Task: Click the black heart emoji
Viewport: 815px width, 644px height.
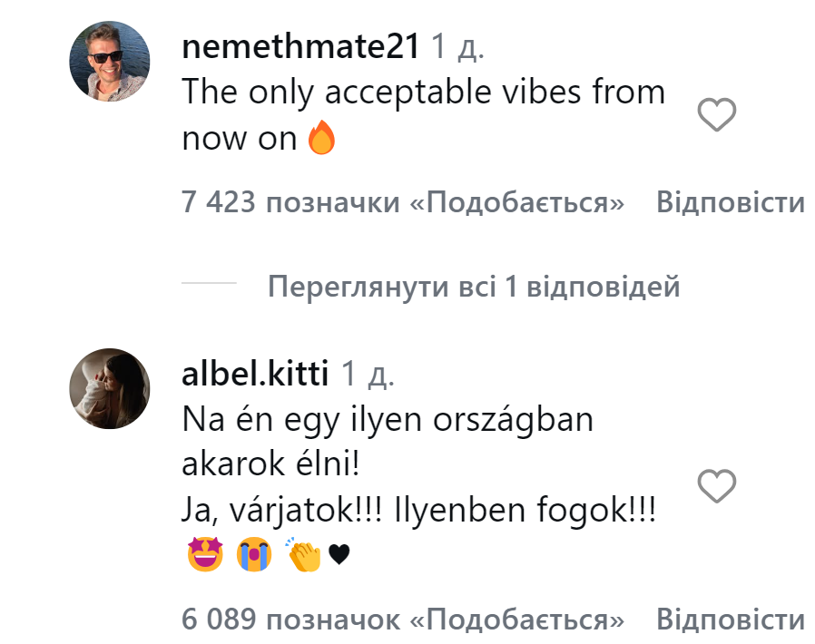Action: [339, 555]
